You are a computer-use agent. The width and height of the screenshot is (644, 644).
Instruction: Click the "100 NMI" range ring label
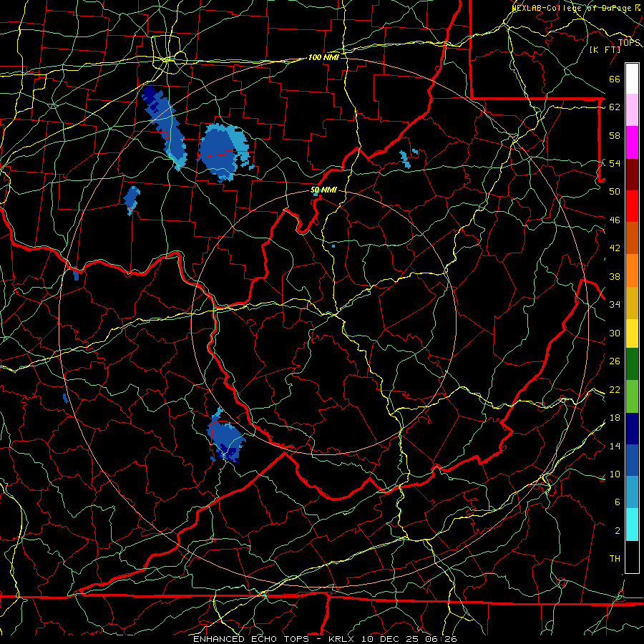(x=323, y=57)
